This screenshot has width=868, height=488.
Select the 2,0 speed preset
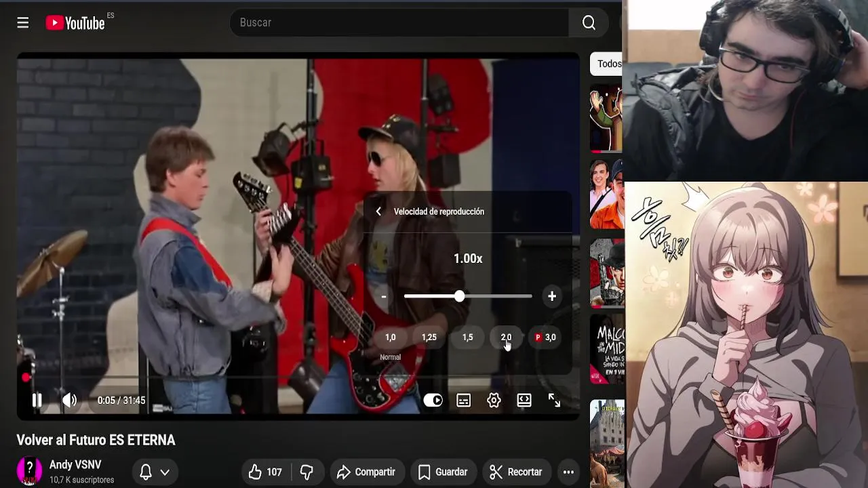(506, 337)
